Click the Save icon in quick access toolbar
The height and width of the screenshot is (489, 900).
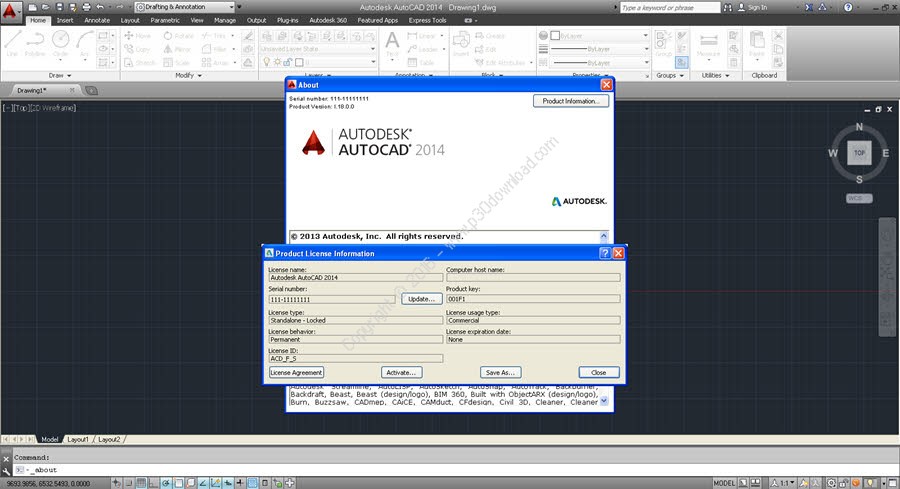60,7
